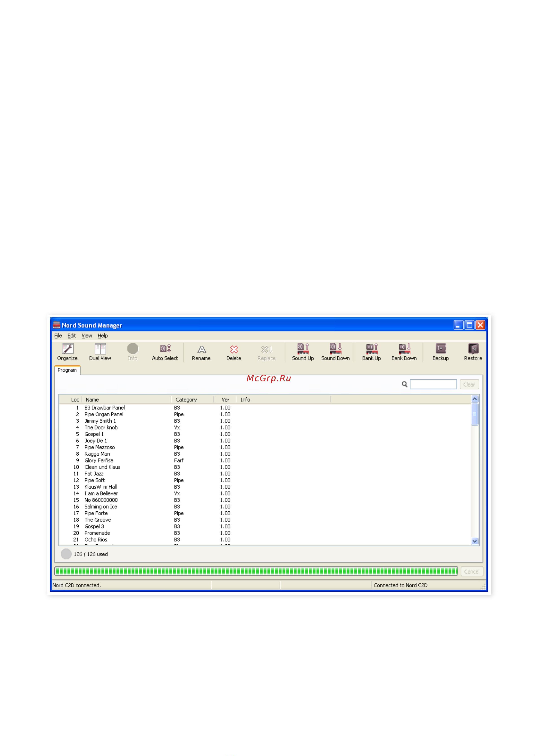Open the Organize tool
The image size is (535, 756).
coord(67,352)
